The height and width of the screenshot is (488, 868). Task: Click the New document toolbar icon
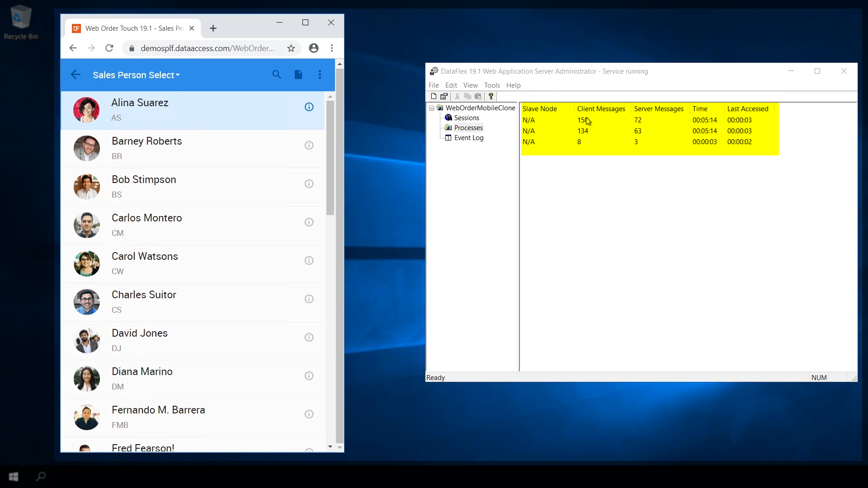coord(434,96)
